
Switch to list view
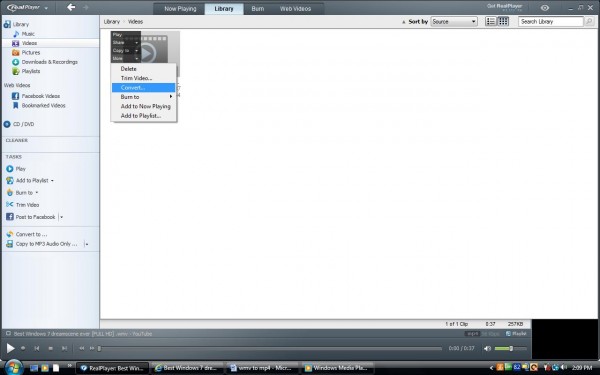pos(491,21)
